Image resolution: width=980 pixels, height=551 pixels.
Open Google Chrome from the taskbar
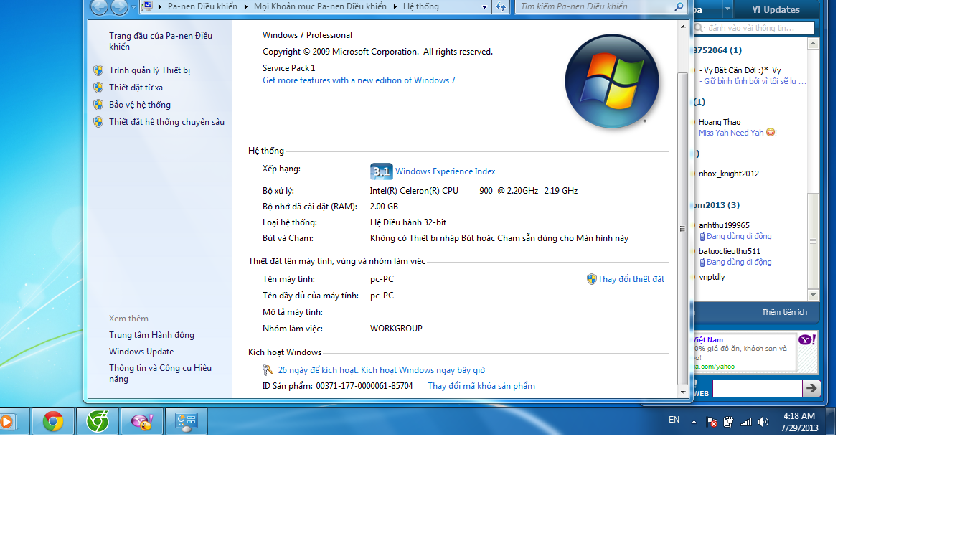(53, 422)
